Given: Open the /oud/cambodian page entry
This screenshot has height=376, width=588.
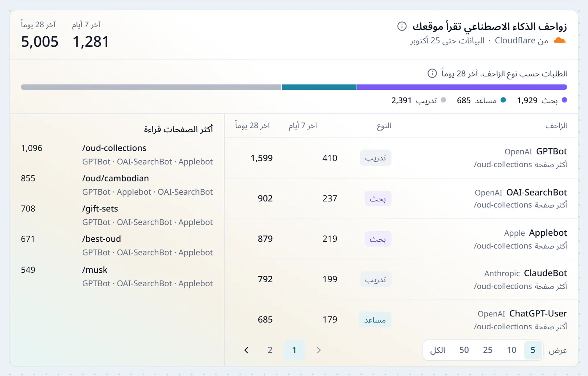Looking at the screenshot, I should click(x=115, y=178).
